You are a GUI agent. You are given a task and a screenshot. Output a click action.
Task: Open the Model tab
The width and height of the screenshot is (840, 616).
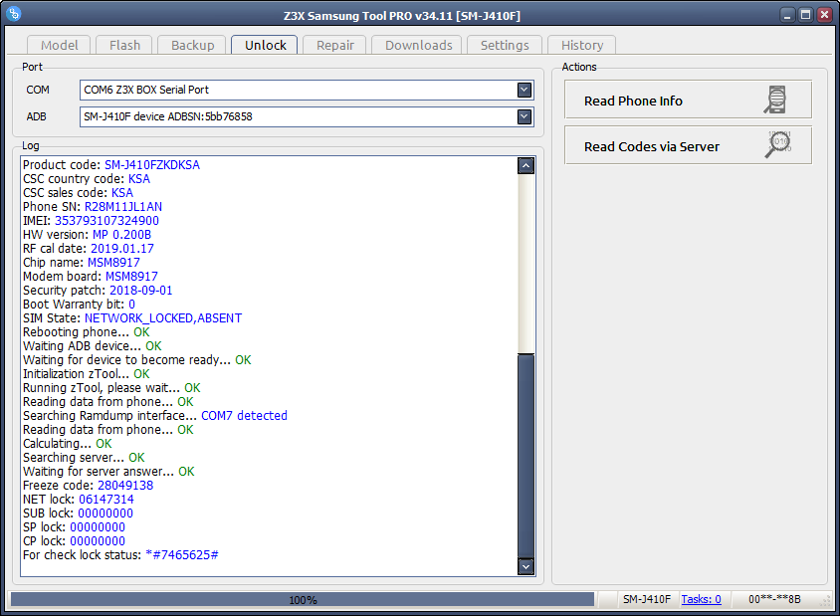59,45
